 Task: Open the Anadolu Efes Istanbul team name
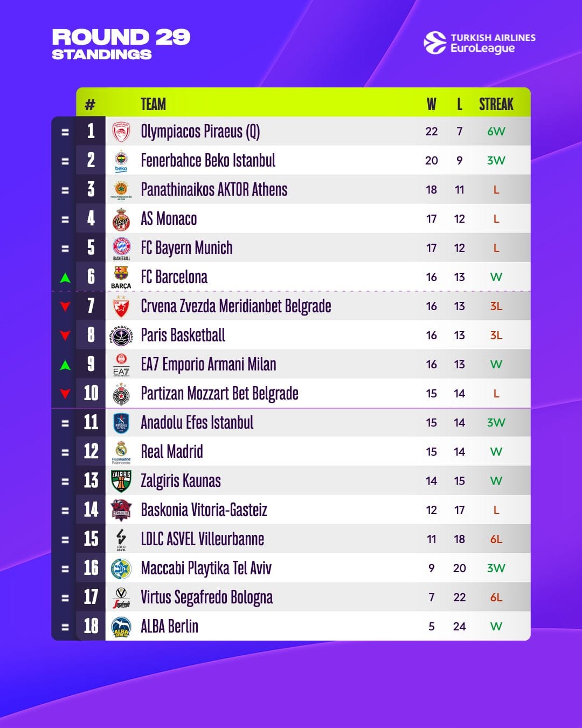tap(197, 423)
